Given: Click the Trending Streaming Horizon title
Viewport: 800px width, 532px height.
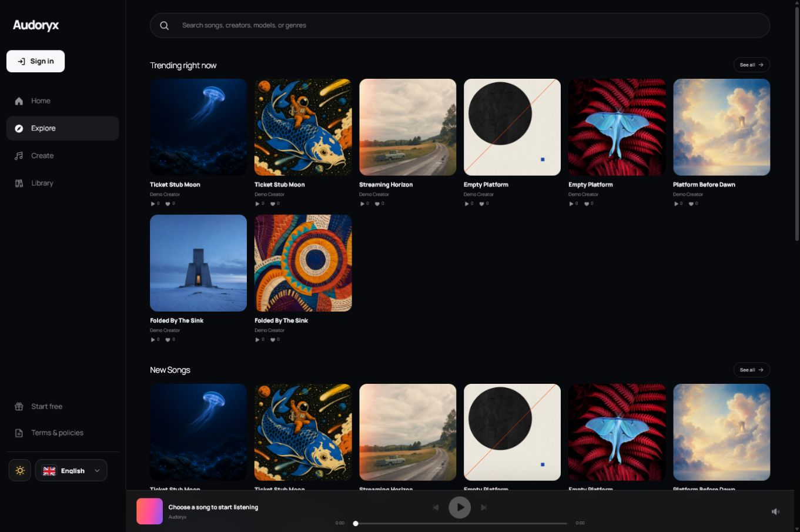Looking at the screenshot, I should 386,185.
